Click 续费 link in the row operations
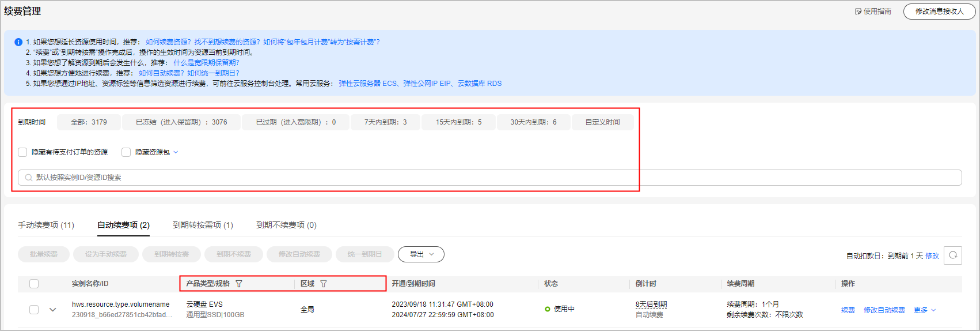980x331 pixels. [x=848, y=310]
